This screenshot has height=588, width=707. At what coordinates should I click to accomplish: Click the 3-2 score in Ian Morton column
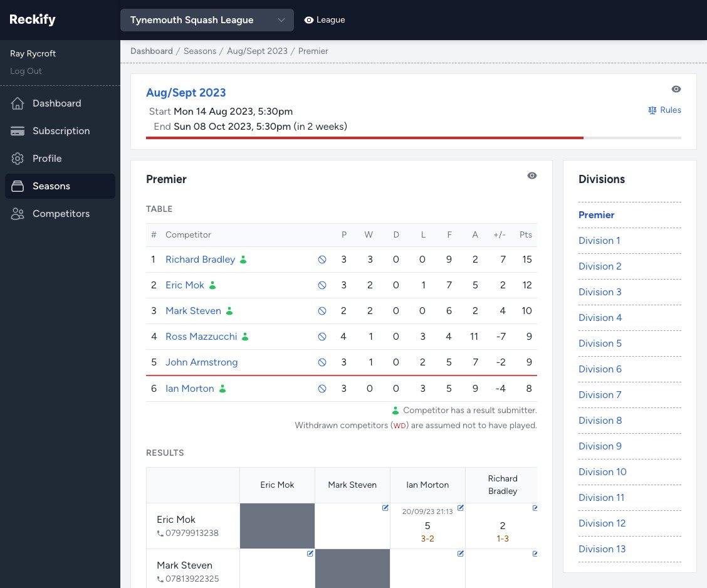tap(427, 538)
